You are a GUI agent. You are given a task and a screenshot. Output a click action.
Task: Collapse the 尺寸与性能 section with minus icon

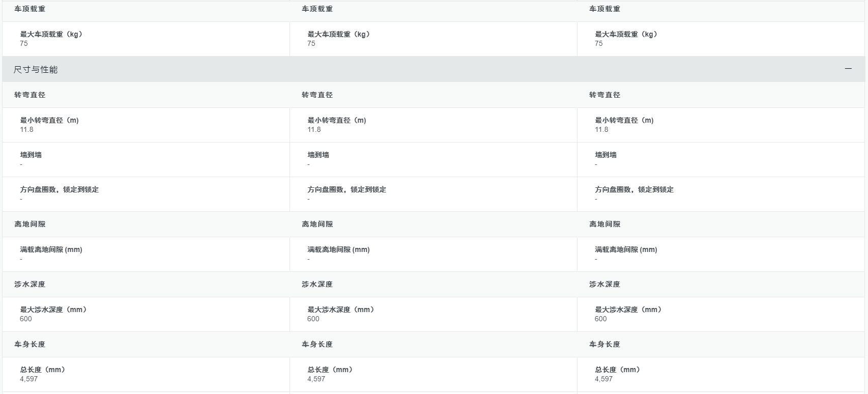click(848, 69)
